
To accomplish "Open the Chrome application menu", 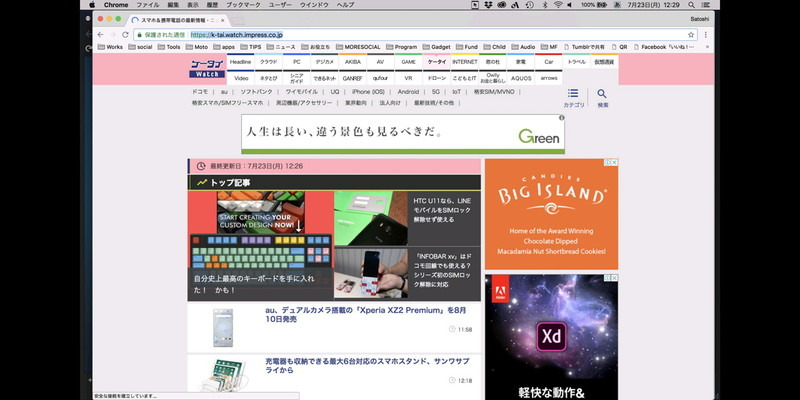I will pos(116,5).
